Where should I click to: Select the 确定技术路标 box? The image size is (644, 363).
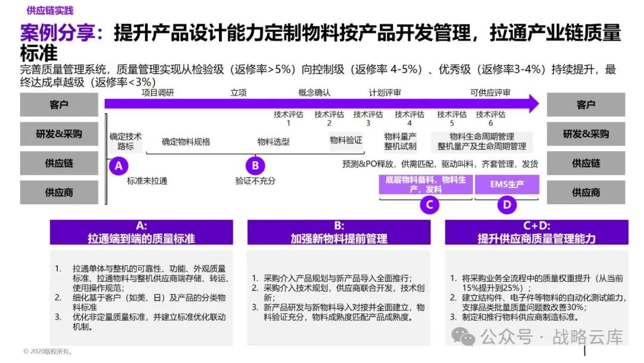[125, 141]
